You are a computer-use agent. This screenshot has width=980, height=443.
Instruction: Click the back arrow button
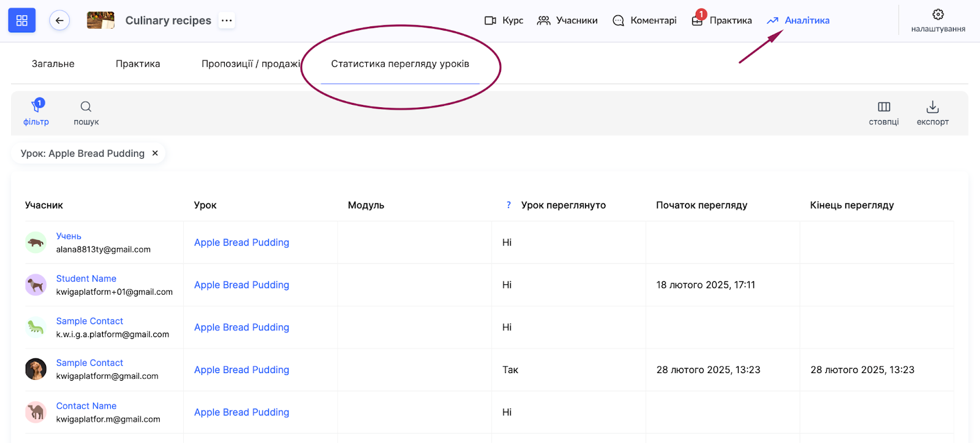pos(59,21)
